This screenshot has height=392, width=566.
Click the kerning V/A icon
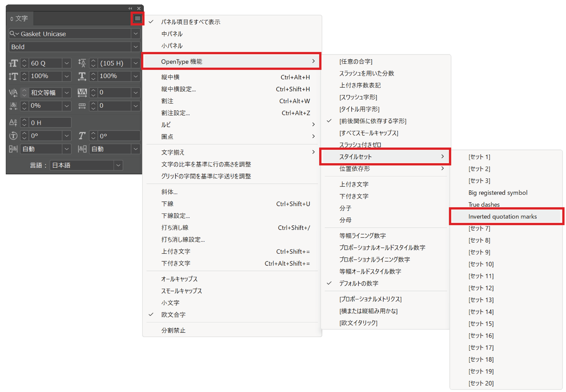[x=13, y=93]
